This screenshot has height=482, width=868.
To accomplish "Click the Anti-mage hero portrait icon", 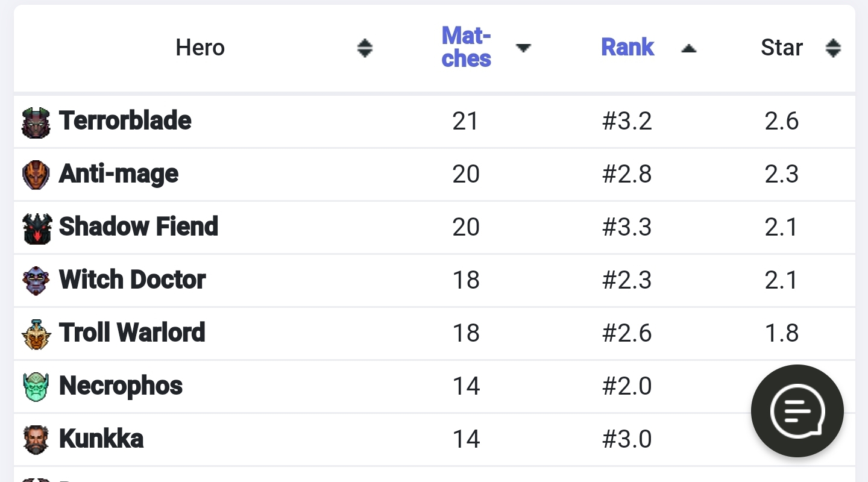I will pos(36,175).
